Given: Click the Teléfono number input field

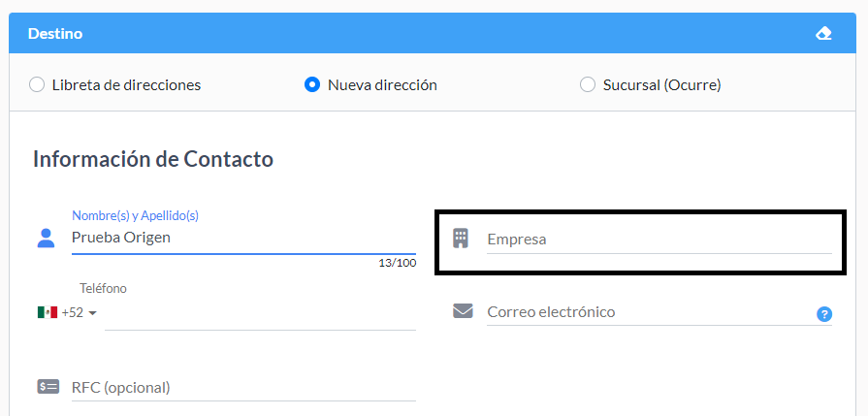Looking at the screenshot, I should pos(260,313).
